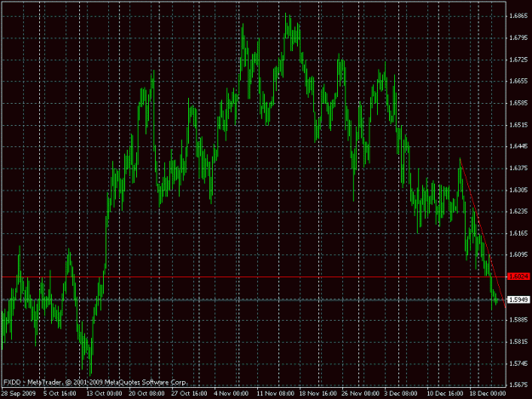This screenshot has width=532, height=399.
Task: Click the red 1.6024 price label
Action: 518,276
